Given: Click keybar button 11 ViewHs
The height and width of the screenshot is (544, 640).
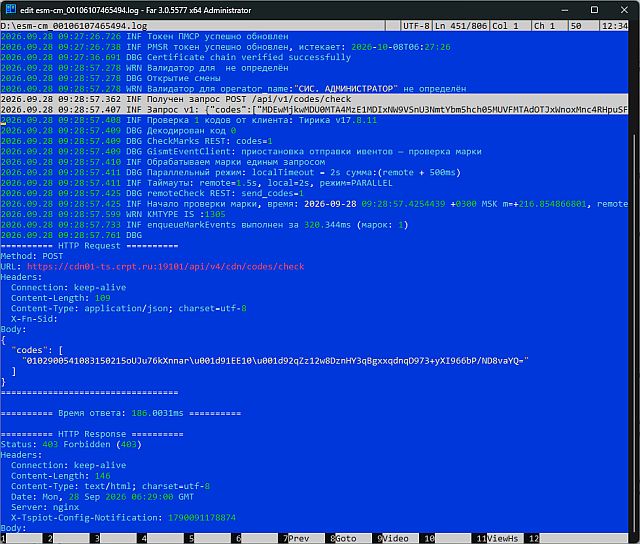Looking at the screenshot, I should click(x=498, y=538).
